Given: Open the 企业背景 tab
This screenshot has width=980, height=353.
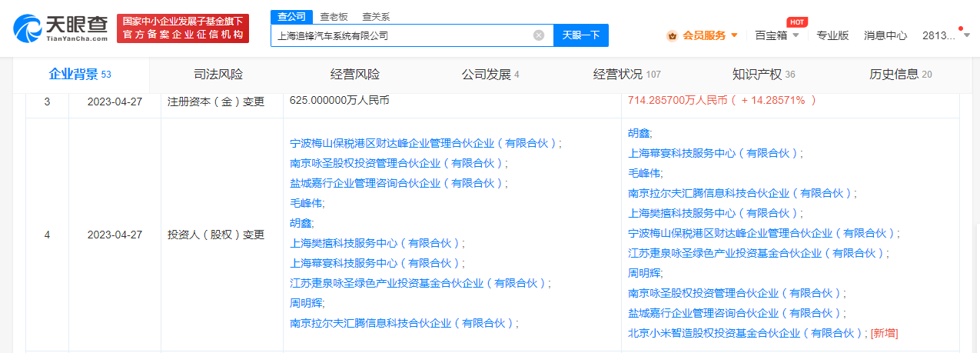Looking at the screenshot, I should point(80,75).
